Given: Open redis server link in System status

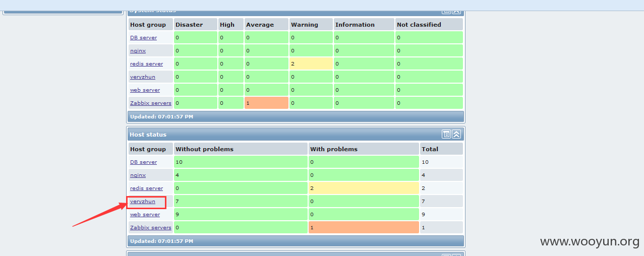Looking at the screenshot, I should pyautogui.click(x=146, y=64).
